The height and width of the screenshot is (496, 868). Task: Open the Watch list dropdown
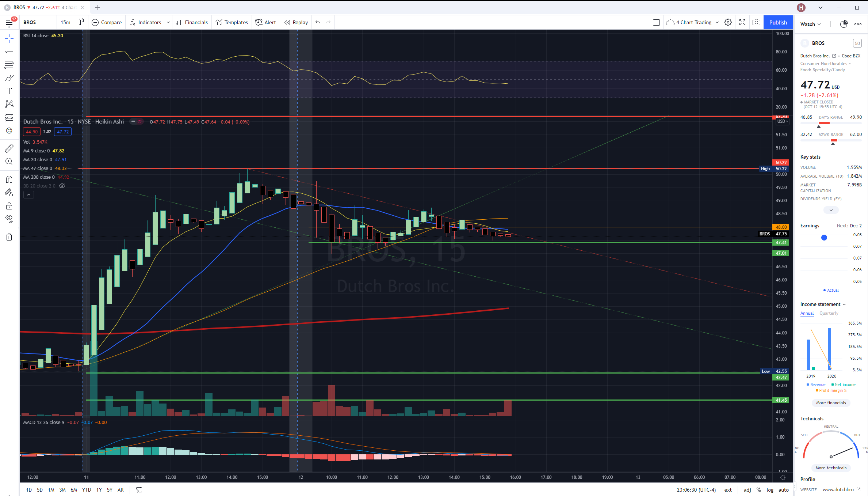[x=810, y=24]
